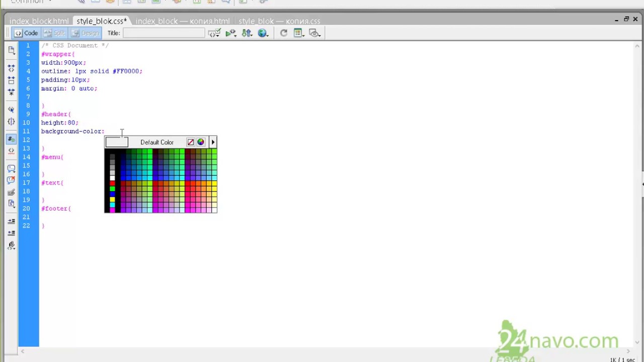Viewport: 644px width, 362px height.
Task: Click the Select Parent Tag icon
Action: pos(11,109)
